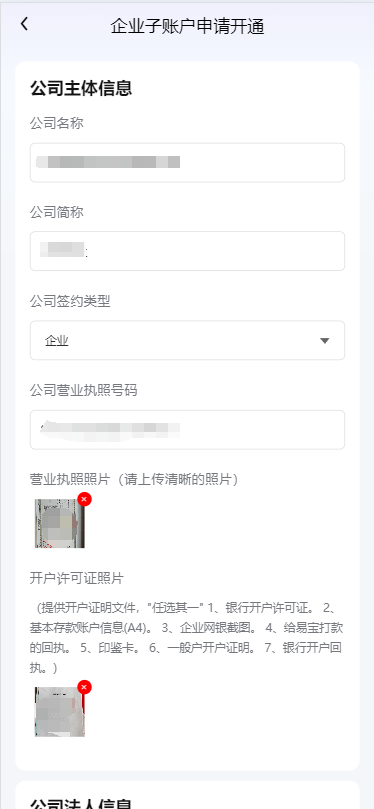Go back using the top-left arrow
The width and height of the screenshot is (374, 809).
24,24
